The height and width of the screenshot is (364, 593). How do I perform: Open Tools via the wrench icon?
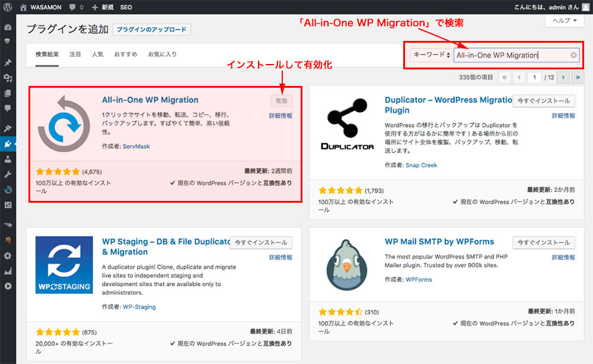(x=8, y=174)
